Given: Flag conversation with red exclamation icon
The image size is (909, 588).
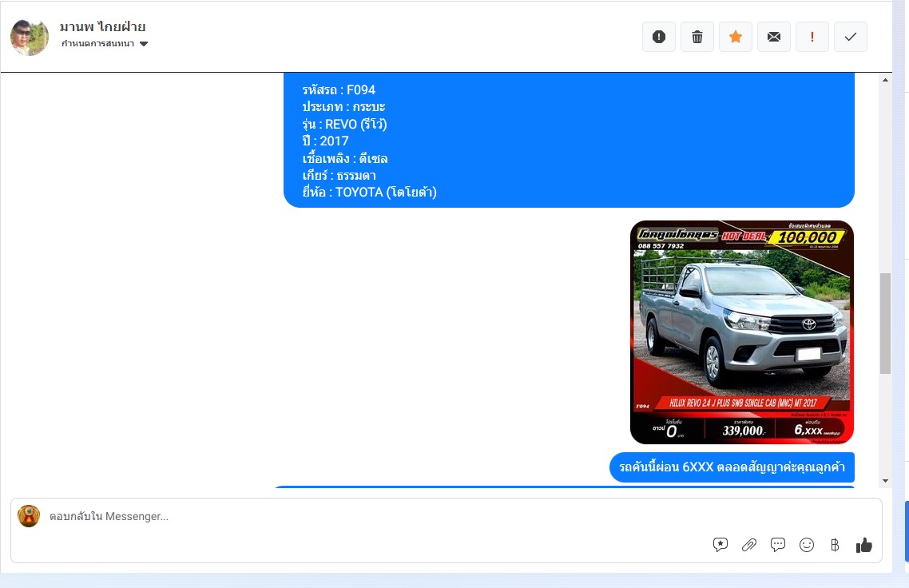Looking at the screenshot, I should (x=812, y=37).
